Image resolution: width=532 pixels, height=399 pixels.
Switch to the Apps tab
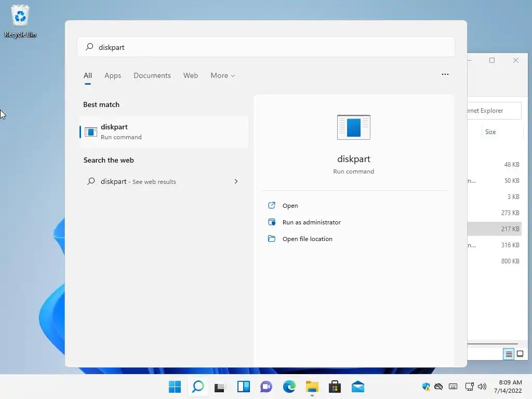113,75
